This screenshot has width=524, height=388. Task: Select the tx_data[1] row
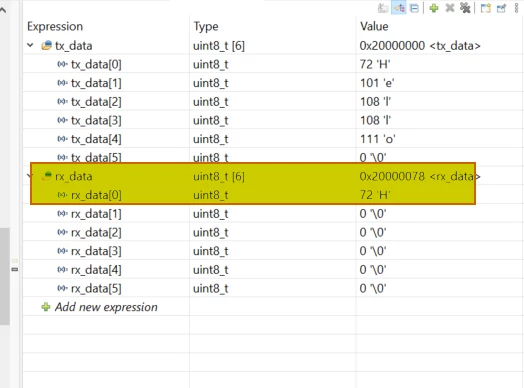tap(272, 83)
